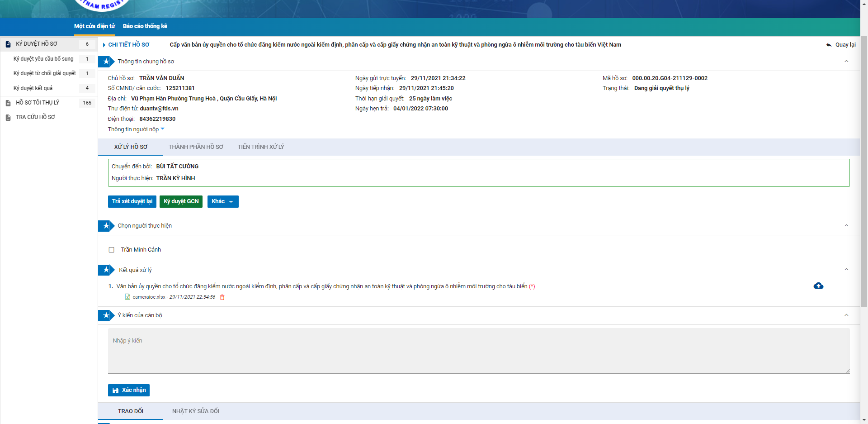Click the star icon beside Ý kiến của cán bộ
868x424 pixels.
[106, 315]
